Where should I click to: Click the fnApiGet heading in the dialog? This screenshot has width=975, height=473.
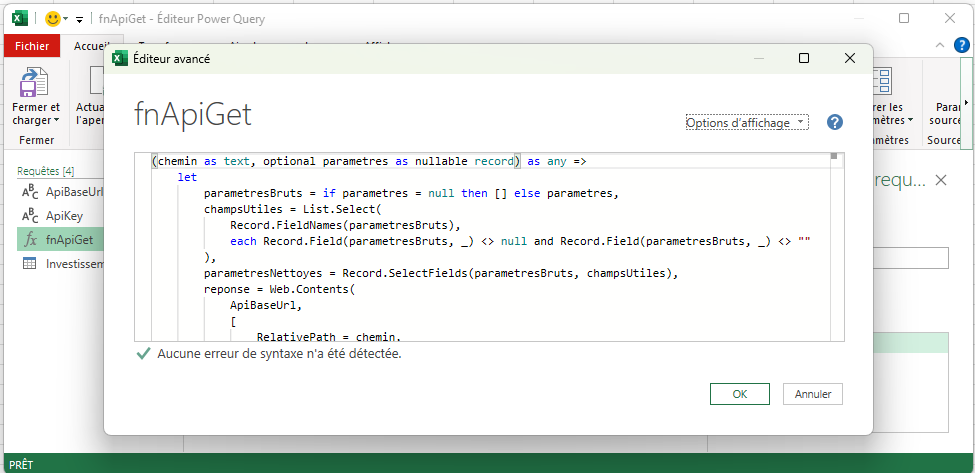coord(193,114)
